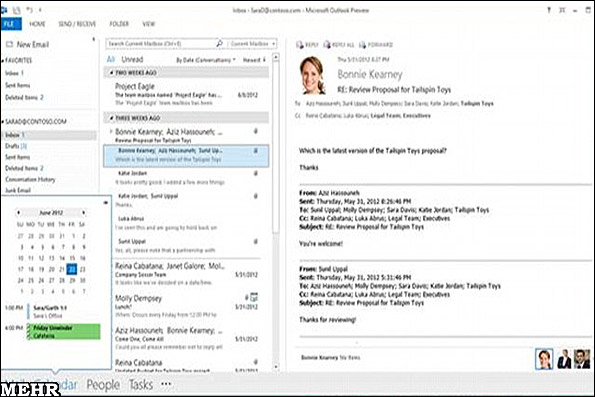Filter message list to Unread
The height and width of the screenshot is (397, 595).
pyautogui.click(x=132, y=59)
